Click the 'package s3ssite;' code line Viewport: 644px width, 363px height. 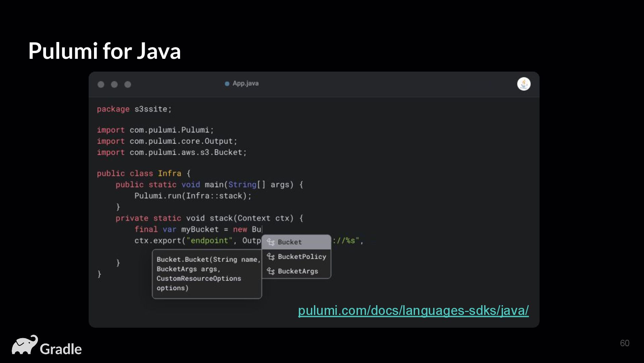coord(134,109)
